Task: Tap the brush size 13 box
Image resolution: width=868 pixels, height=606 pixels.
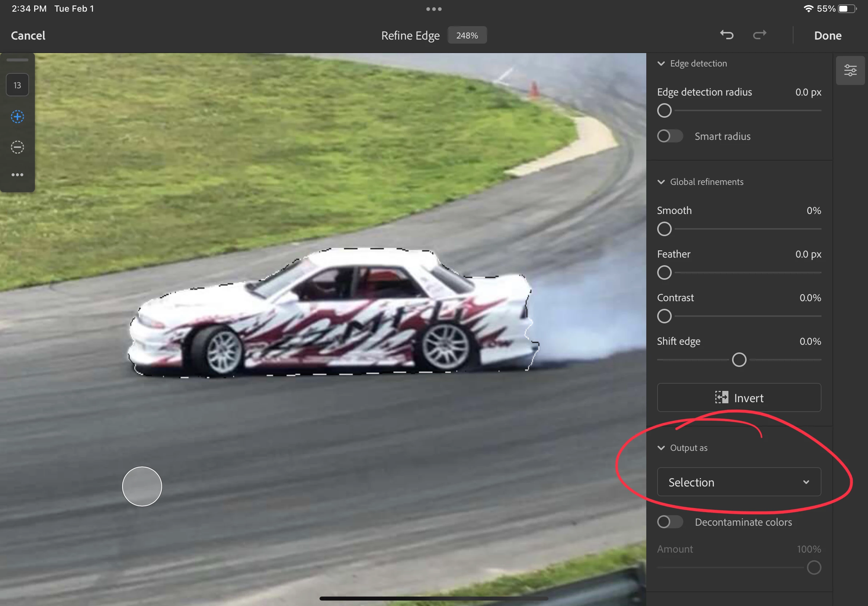Action: point(17,85)
